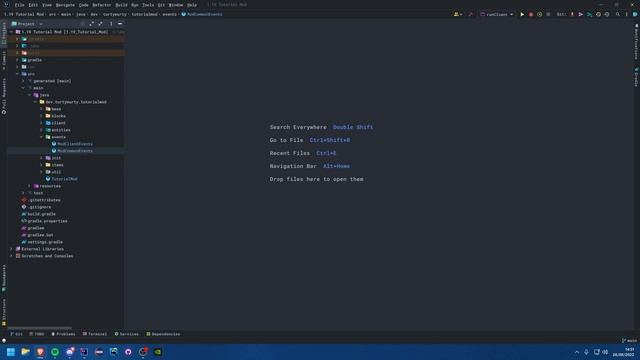This screenshot has width=640, height=360.
Task: Open Brave browser from taskbar
Action: point(40,352)
